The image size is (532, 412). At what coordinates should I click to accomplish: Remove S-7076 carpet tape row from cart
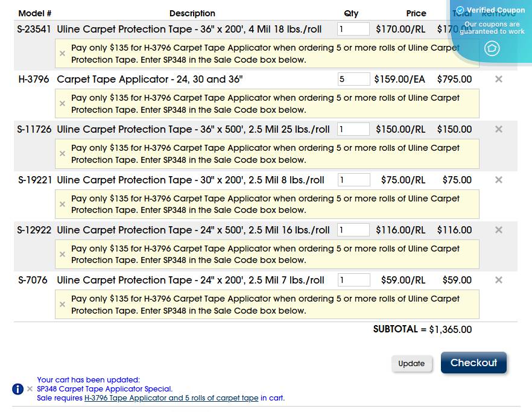(x=498, y=280)
